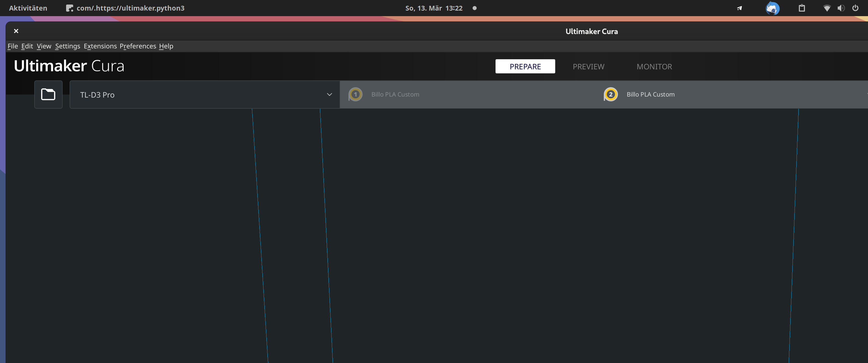The width and height of the screenshot is (868, 363).
Task: Click the Billo PLA Custom label of extruder 2
Action: point(650,94)
